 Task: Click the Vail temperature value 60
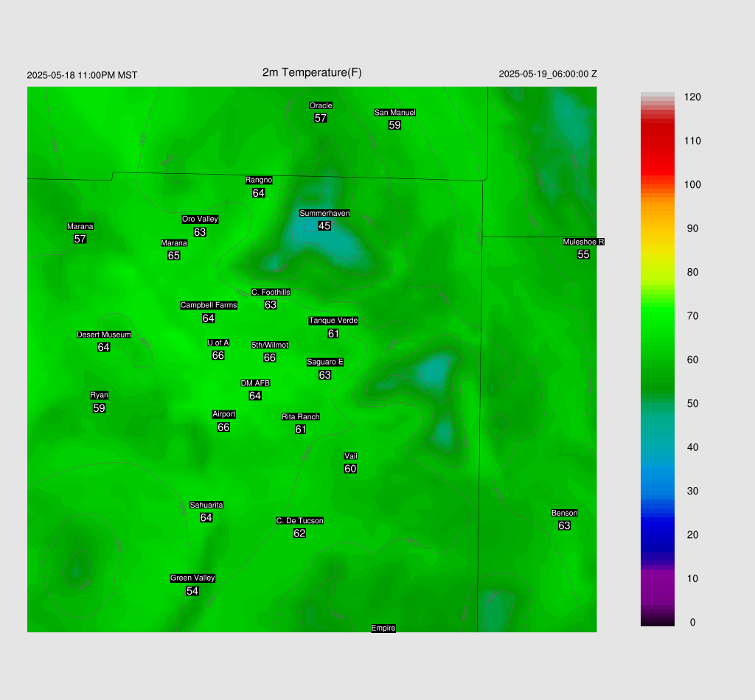(x=350, y=469)
